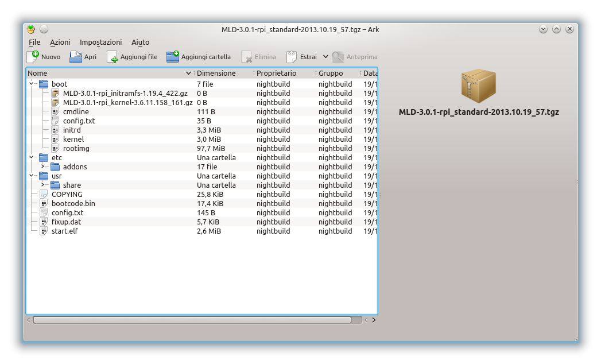601x364 pixels.
Task: Maximize the Ark window
Action: (557, 29)
